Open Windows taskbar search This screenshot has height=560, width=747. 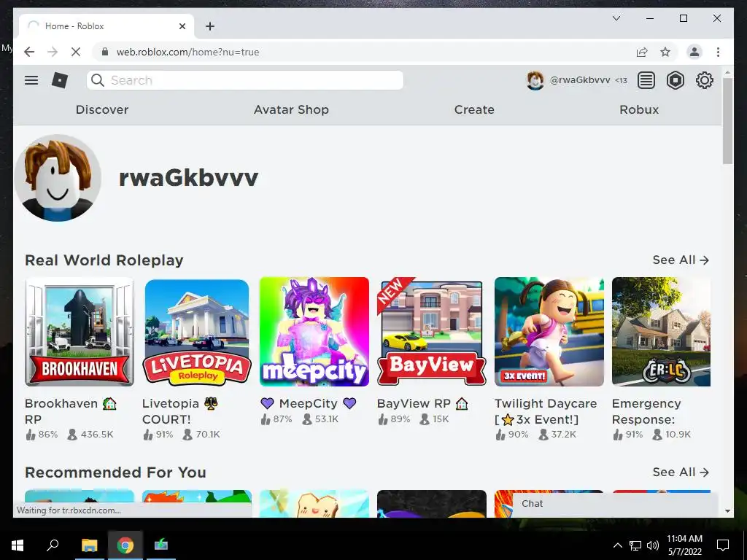(x=53, y=545)
